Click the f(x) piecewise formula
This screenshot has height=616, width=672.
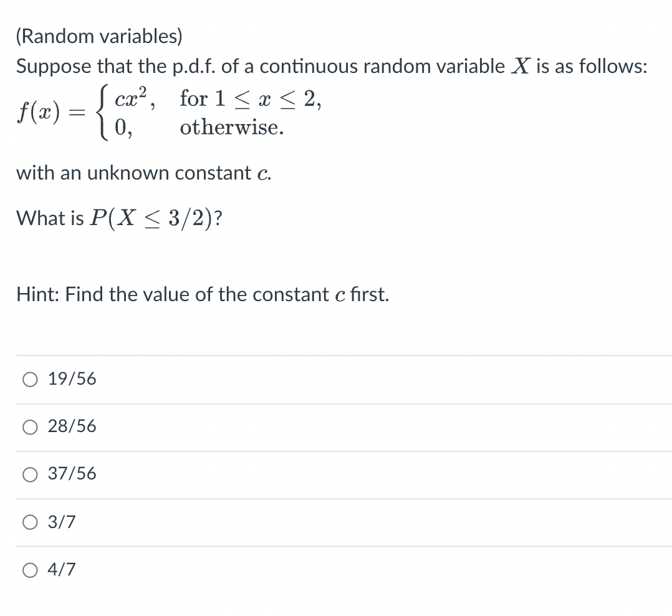pos(170,113)
